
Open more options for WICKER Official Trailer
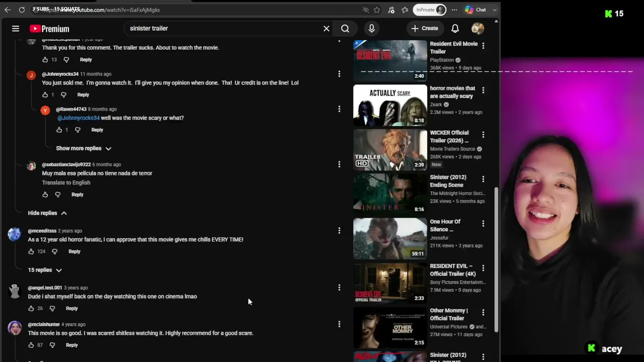(x=483, y=135)
